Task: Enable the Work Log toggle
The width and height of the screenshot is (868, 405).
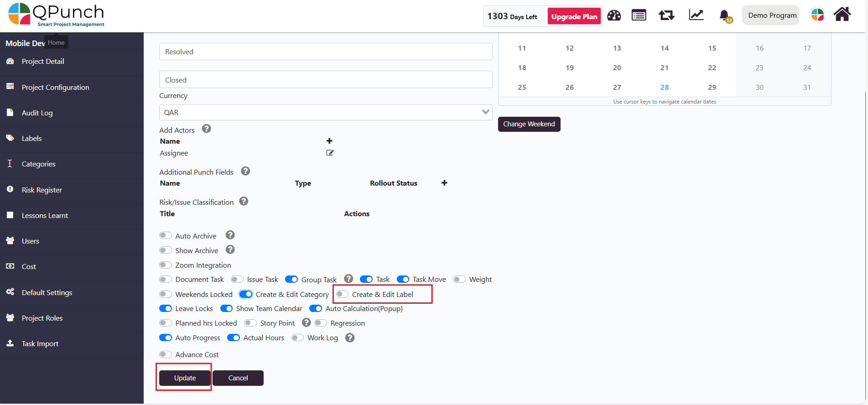Action: click(298, 337)
